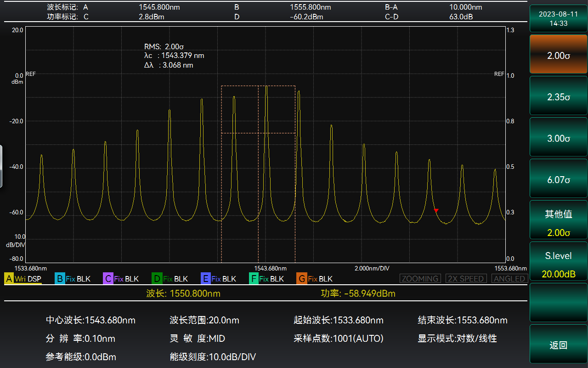Select the 2.00σ RMS option

(558, 55)
